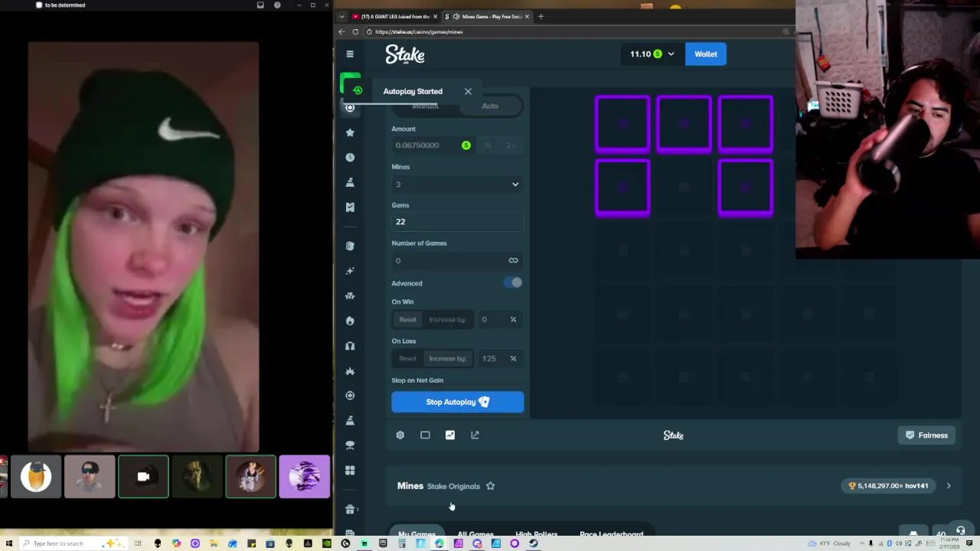980x551 pixels.
Task: Open the All Games tab
Action: tap(475, 533)
